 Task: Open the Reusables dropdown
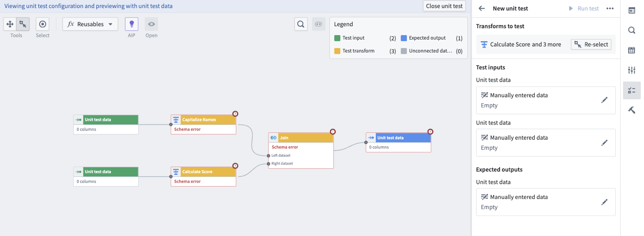[90, 24]
